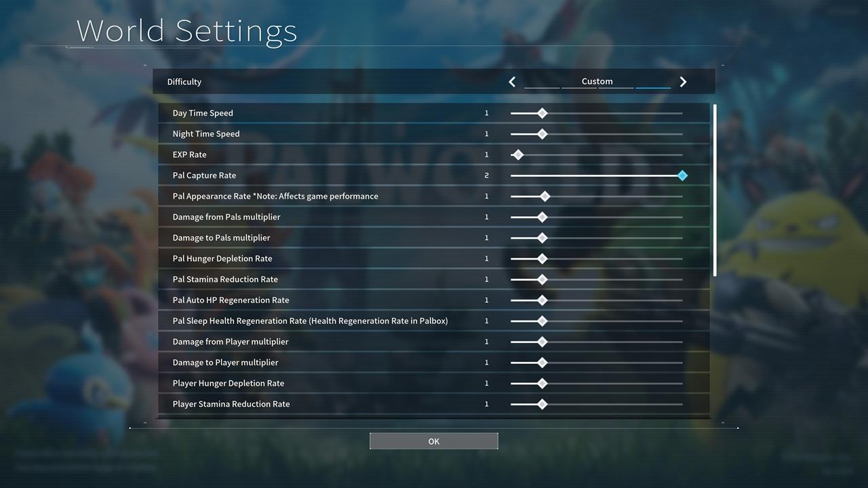Click the Damage from Pals multiplier slider handle
Screen dimensions: 868x488
[542, 218]
